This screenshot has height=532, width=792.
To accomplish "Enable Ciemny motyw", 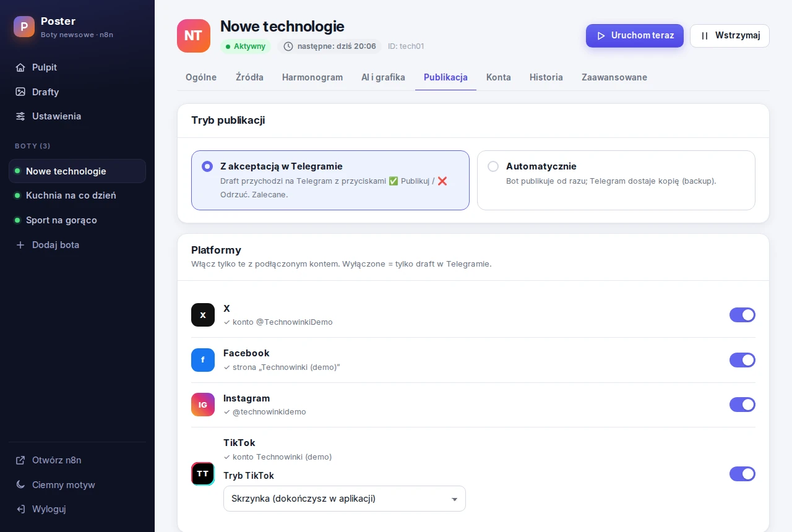I will tap(77, 485).
